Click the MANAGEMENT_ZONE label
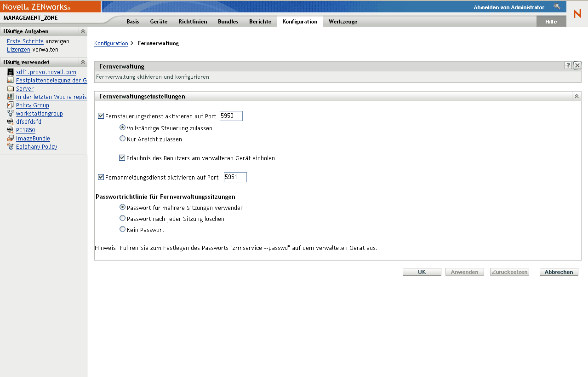Screen dimensions: 588x377 tap(30, 18)
